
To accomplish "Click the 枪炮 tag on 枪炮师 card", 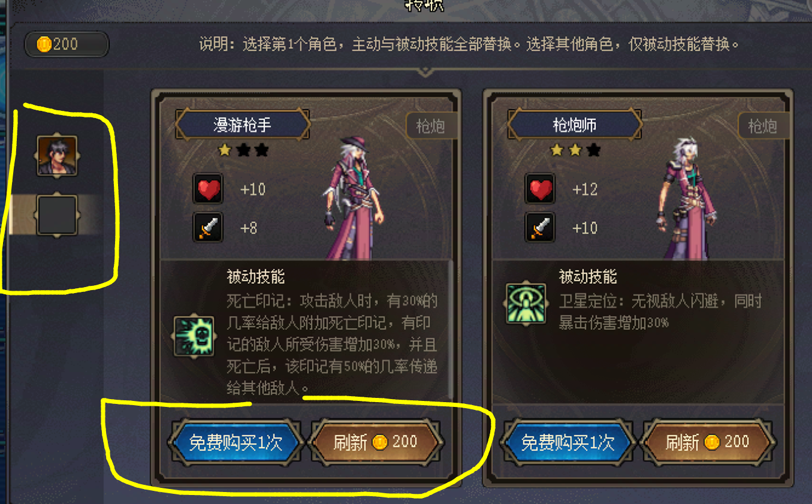I will point(762,126).
